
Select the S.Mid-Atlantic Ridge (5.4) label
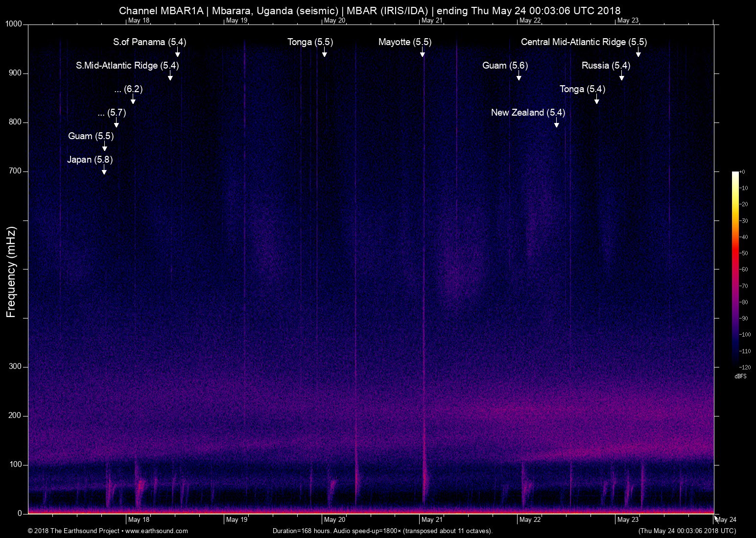(x=127, y=66)
